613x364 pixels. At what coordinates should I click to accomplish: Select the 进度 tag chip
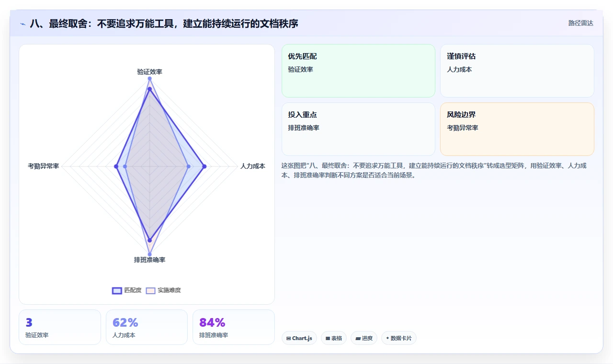pyautogui.click(x=364, y=338)
